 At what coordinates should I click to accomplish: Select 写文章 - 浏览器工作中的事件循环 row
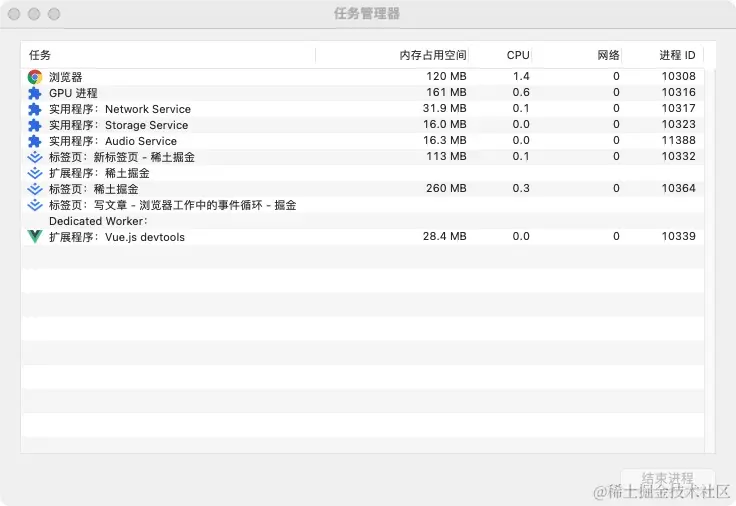coord(362,204)
